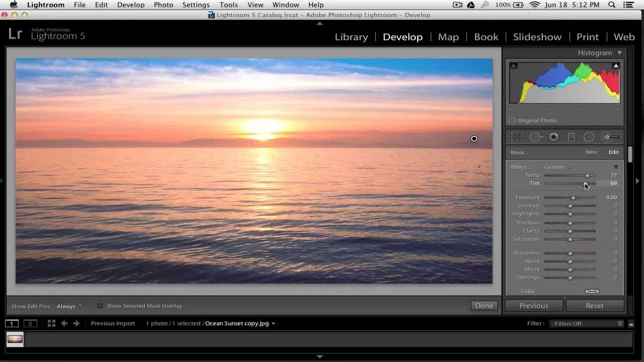Select Ocean Sunset thumbnail in filmstrip
Image resolution: width=644 pixels, height=362 pixels.
[x=15, y=339]
